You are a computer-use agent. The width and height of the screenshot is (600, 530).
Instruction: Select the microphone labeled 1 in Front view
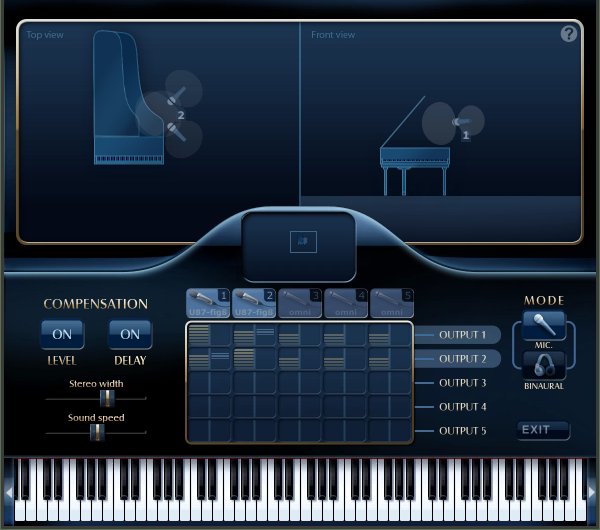pos(461,122)
